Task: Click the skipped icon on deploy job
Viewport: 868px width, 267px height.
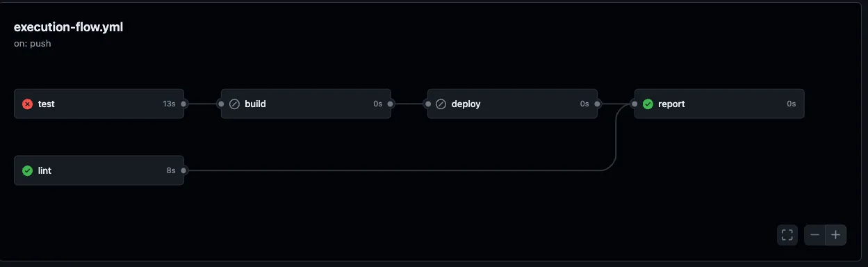Action: tap(441, 104)
